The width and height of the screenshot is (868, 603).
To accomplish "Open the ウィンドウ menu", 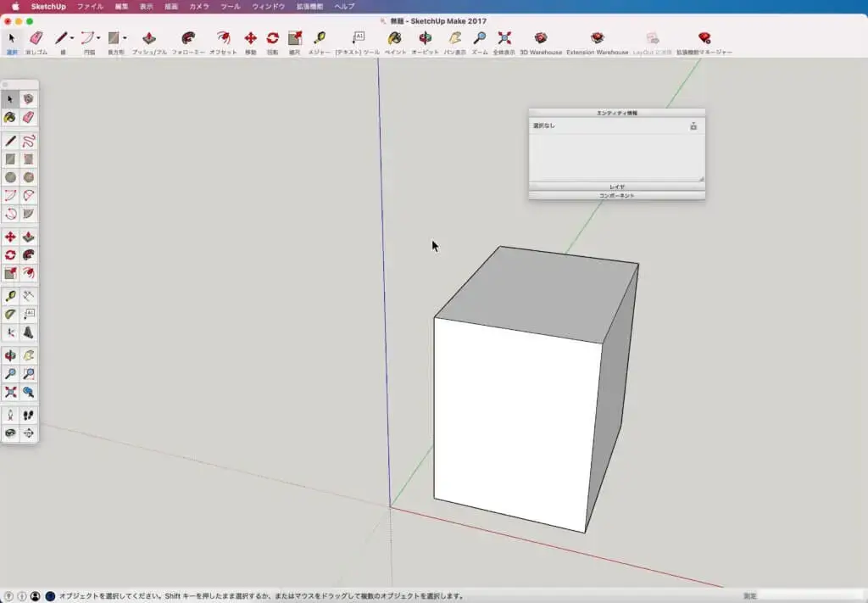I will [269, 7].
